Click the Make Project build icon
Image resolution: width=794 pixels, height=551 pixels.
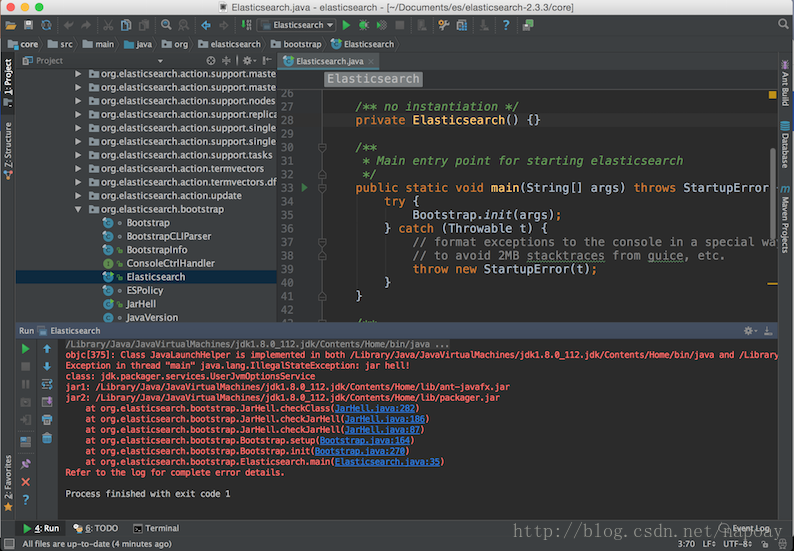(246, 25)
